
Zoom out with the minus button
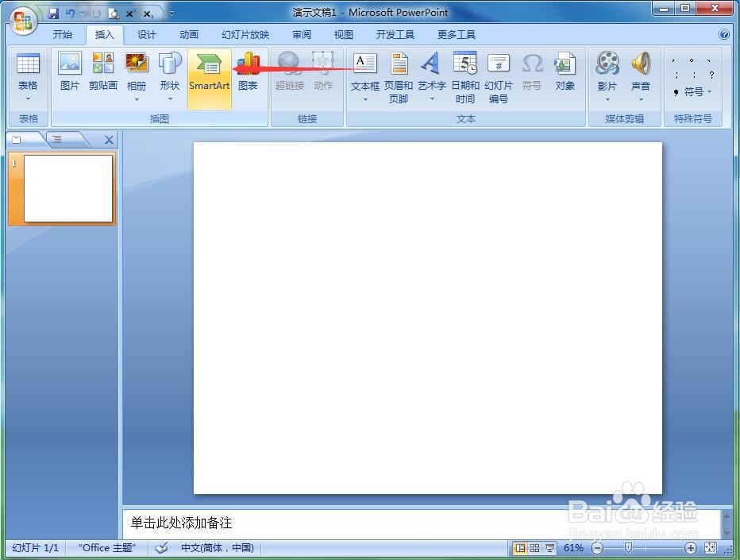[597, 548]
